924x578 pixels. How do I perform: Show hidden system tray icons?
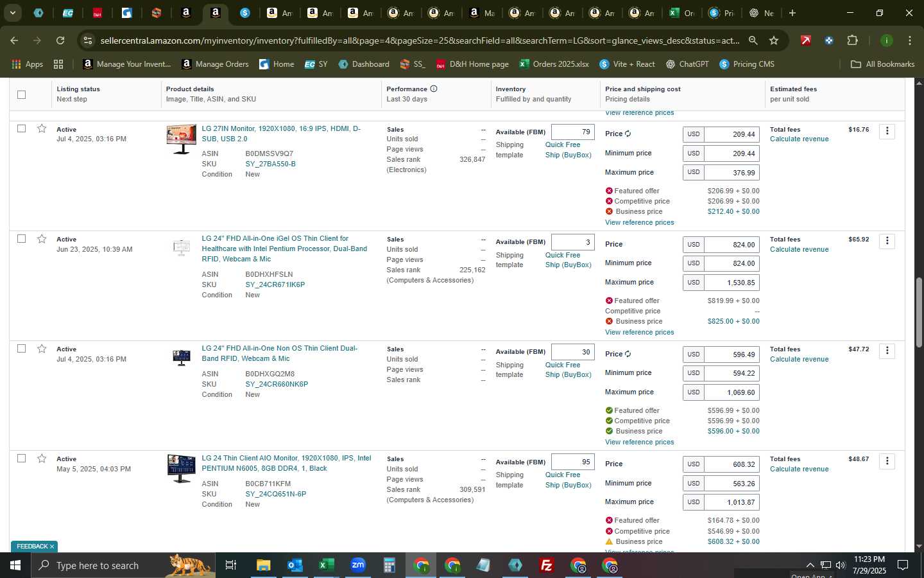tap(810, 565)
